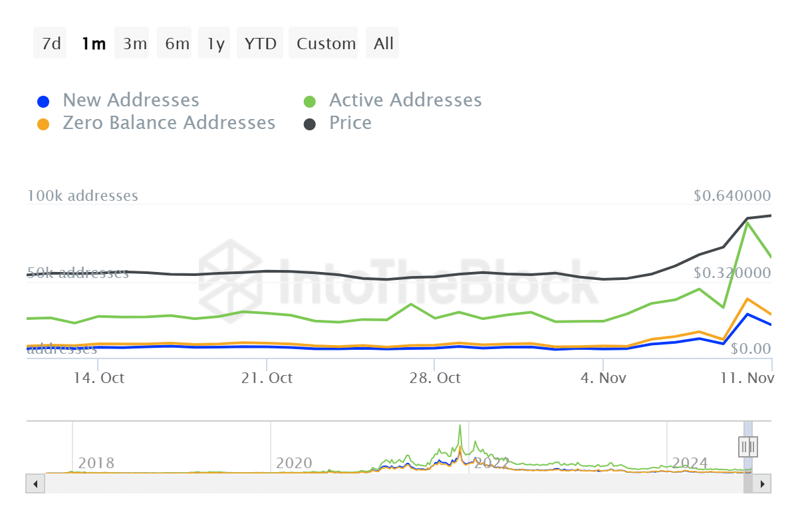The image size is (798, 532).
Task: Click the green Active Addresses legend dot
Action: tap(310, 102)
